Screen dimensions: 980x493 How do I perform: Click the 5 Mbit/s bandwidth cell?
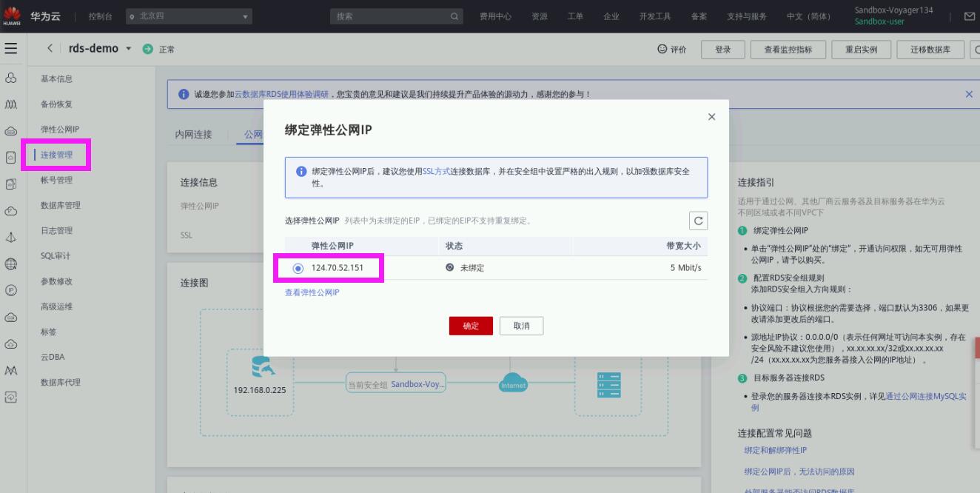685,268
